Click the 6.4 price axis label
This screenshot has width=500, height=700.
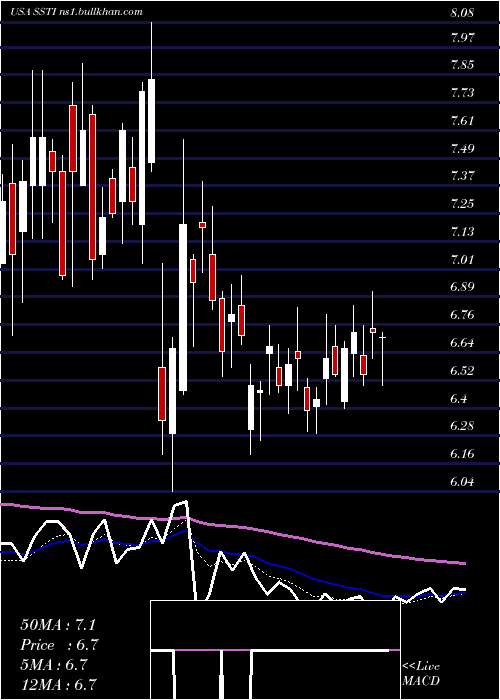tap(458, 398)
